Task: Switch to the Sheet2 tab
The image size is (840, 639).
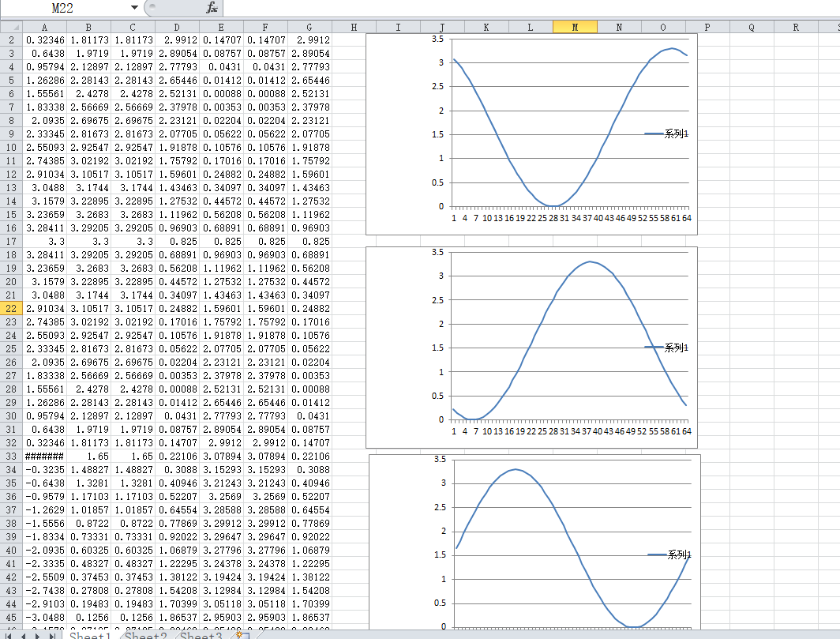Action: point(146,635)
